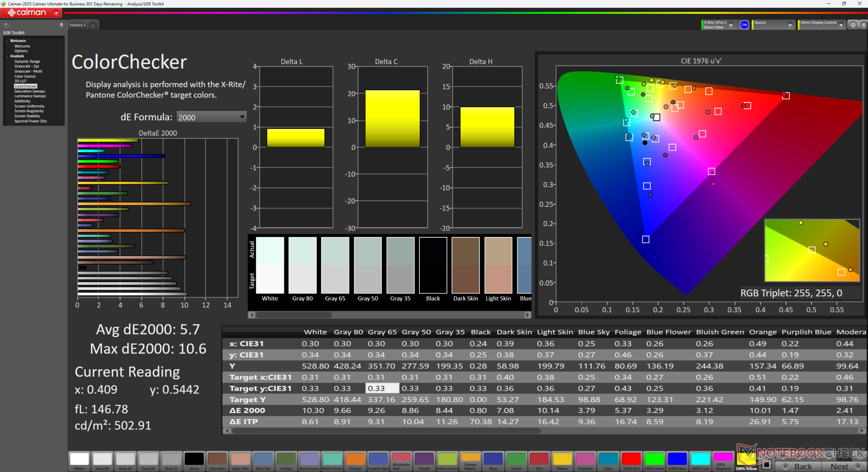The height and width of the screenshot is (472, 868).
Task: Stop the measurement with the square button
Action: pos(766,464)
